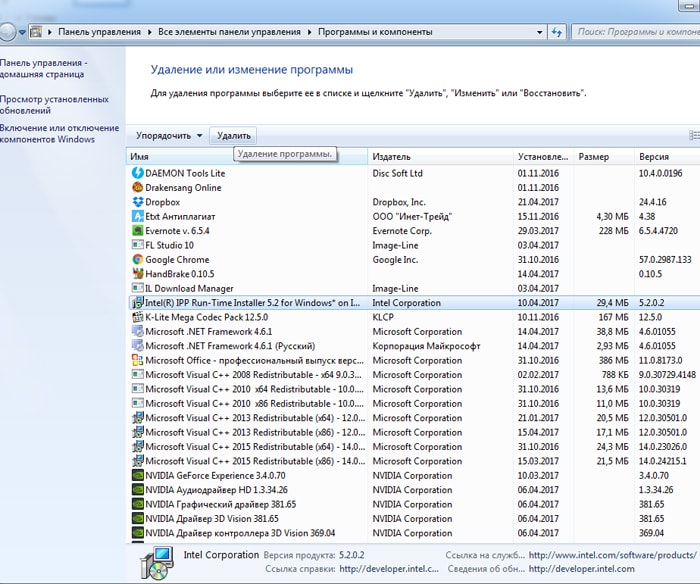Open the Упорядочить dropdown menu
Image resolution: width=700 pixels, height=584 pixels.
pyautogui.click(x=169, y=135)
